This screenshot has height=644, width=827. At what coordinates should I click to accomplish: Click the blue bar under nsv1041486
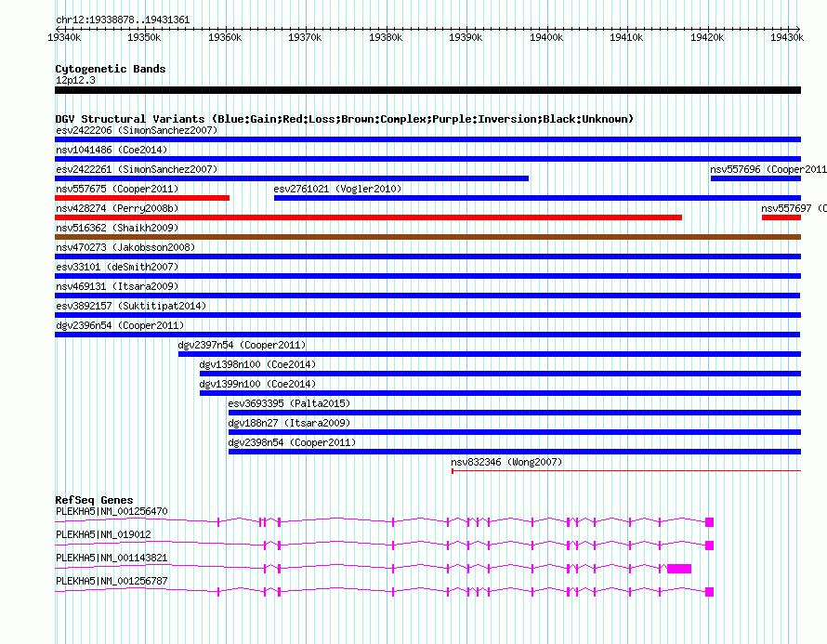[427, 159]
